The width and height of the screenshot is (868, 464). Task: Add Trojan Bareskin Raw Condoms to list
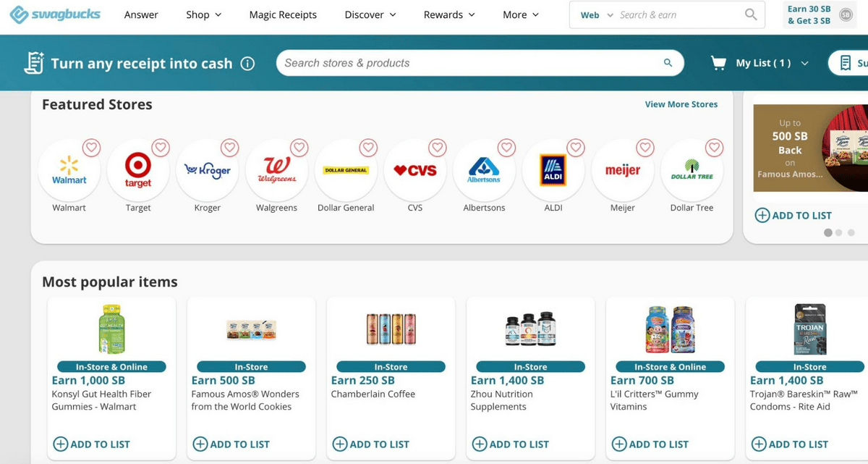point(790,444)
